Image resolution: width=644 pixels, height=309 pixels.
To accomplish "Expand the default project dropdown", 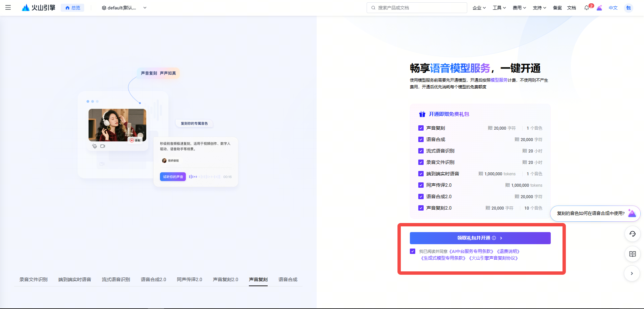I will click(124, 8).
